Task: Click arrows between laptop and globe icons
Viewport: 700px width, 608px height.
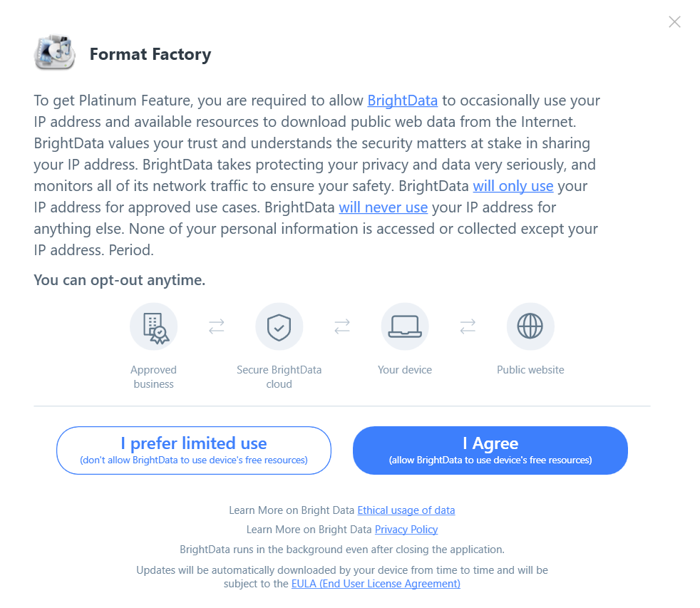Action: click(x=468, y=326)
